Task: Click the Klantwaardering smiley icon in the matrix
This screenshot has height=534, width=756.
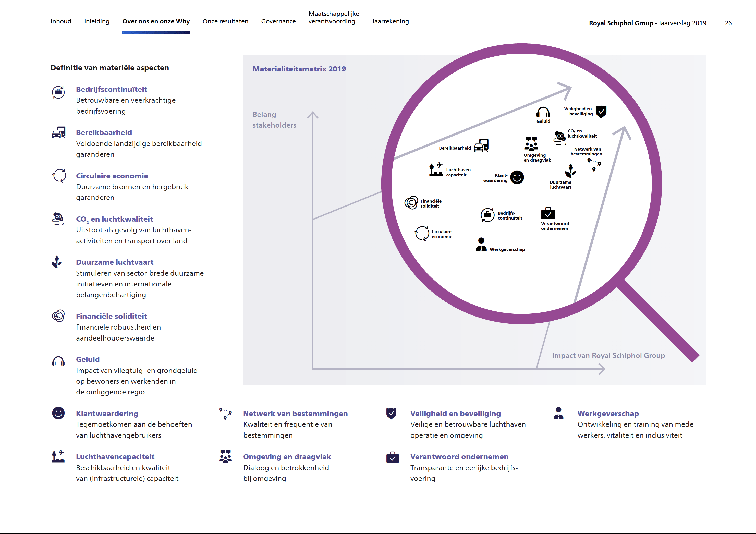Action: pyautogui.click(x=517, y=177)
